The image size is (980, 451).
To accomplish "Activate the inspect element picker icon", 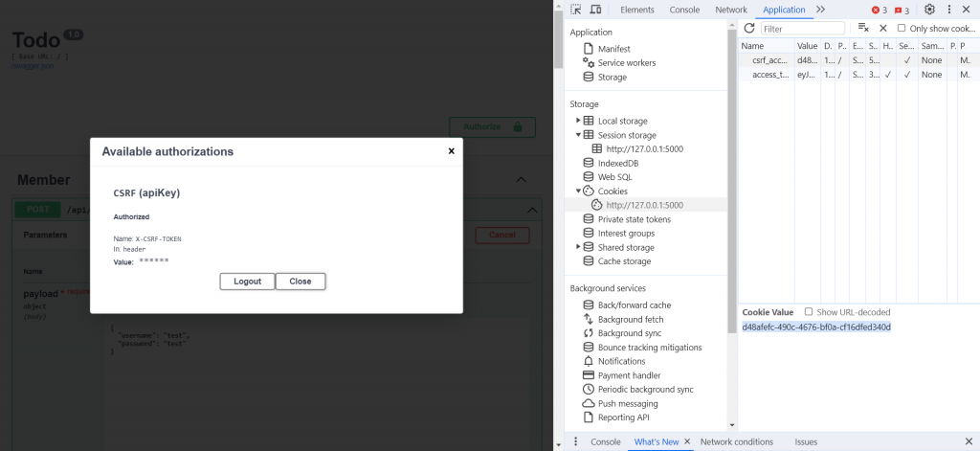I will pyautogui.click(x=575, y=10).
